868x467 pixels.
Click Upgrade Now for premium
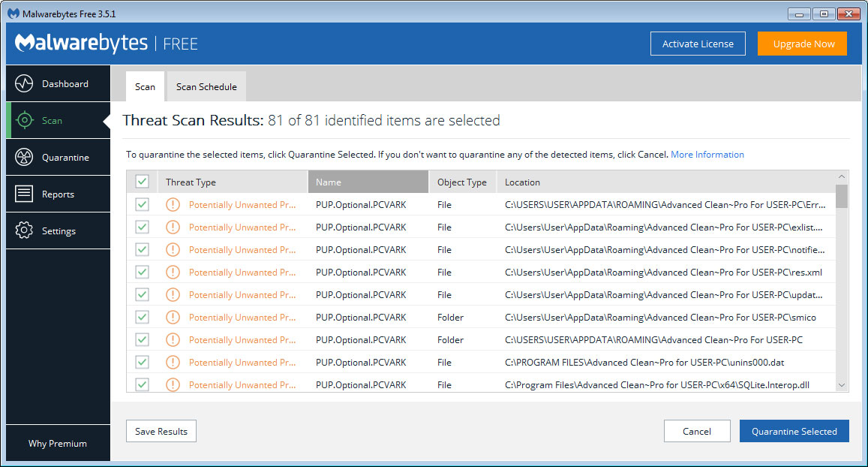point(802,43)
